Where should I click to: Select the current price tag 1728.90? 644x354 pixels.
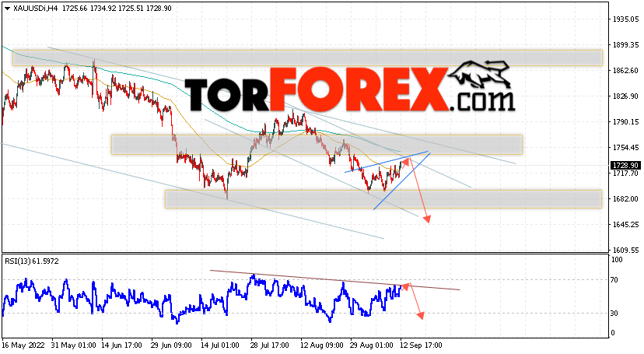[625, 165]
